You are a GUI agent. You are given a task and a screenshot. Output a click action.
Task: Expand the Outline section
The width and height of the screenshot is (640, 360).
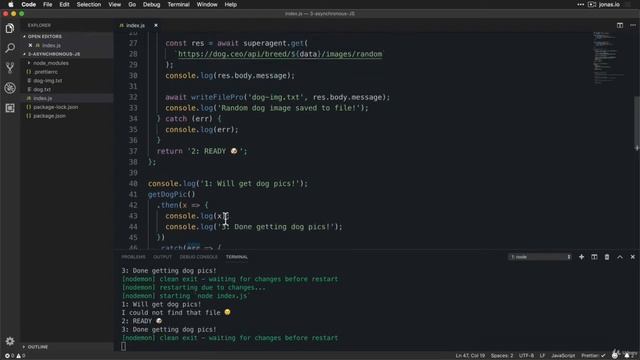[x=38, y=347]
